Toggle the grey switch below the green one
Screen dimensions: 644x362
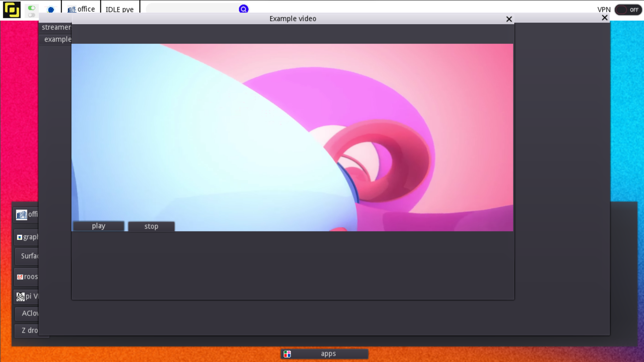tap(32, 15)
